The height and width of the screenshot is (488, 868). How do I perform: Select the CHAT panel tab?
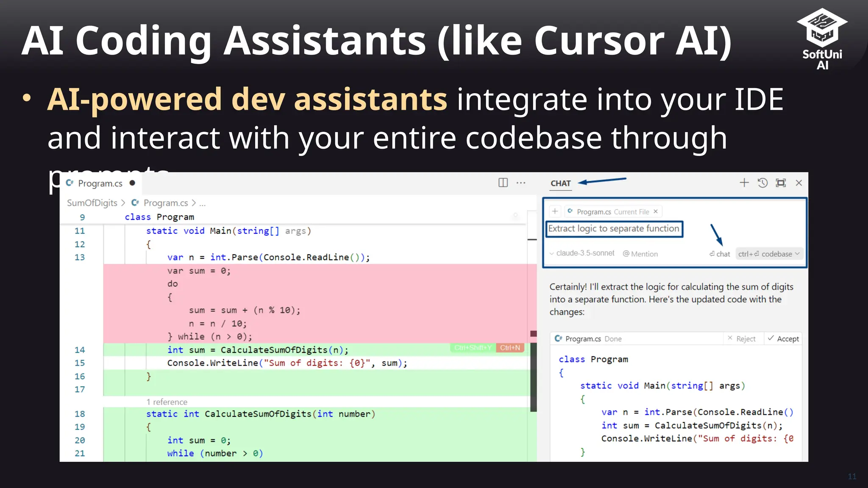[x=560, y=183]
